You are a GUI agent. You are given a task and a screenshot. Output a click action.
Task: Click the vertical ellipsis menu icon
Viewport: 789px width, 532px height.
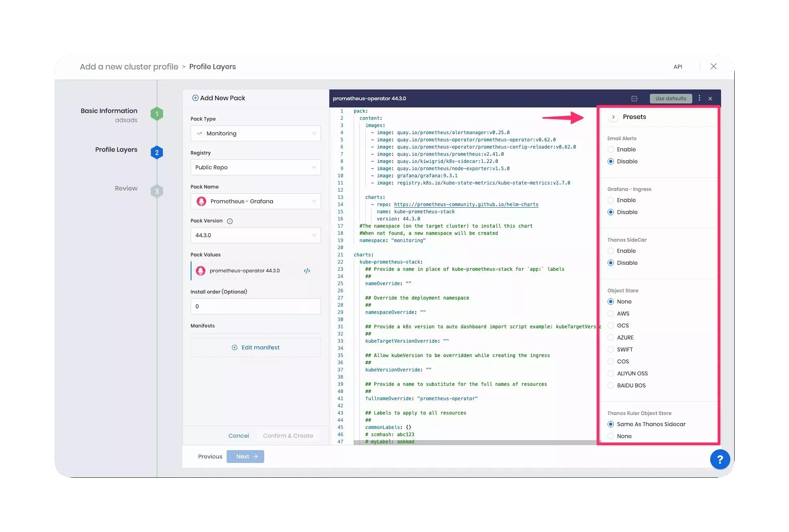point(699,98)
